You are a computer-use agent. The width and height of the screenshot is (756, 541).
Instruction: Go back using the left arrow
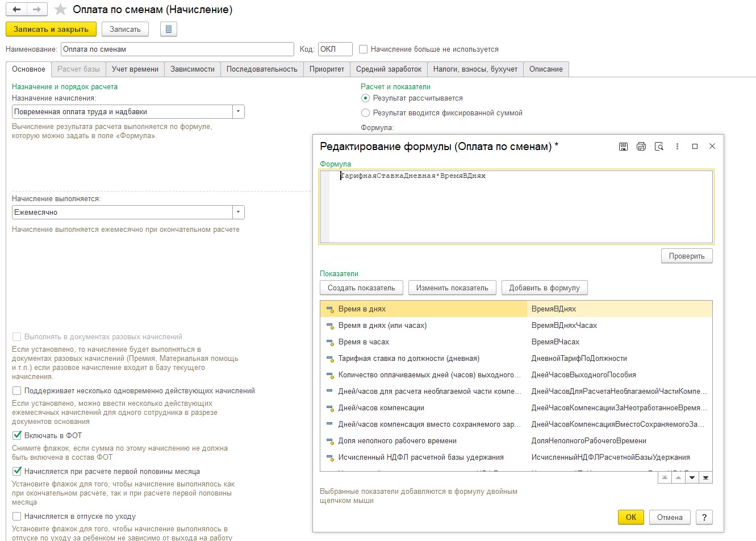tap(16, 10)
